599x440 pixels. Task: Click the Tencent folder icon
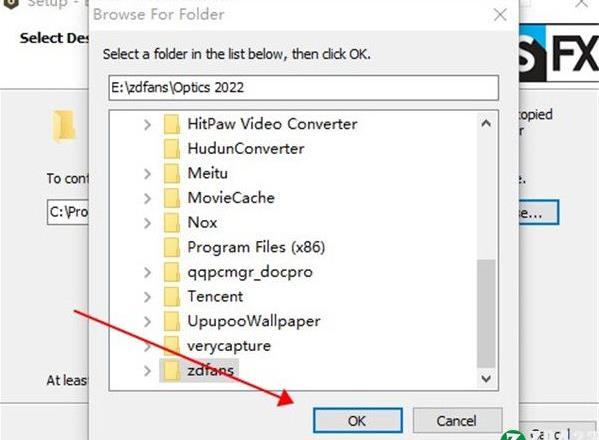[172, 296]
